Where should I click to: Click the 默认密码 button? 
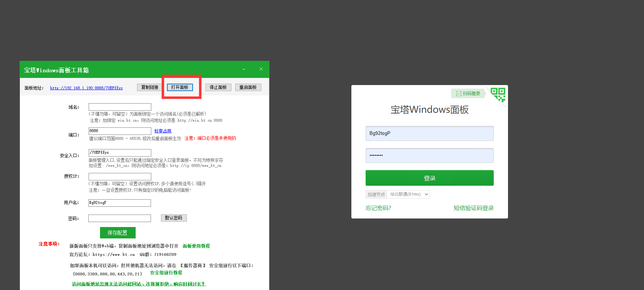coord(174,218)
